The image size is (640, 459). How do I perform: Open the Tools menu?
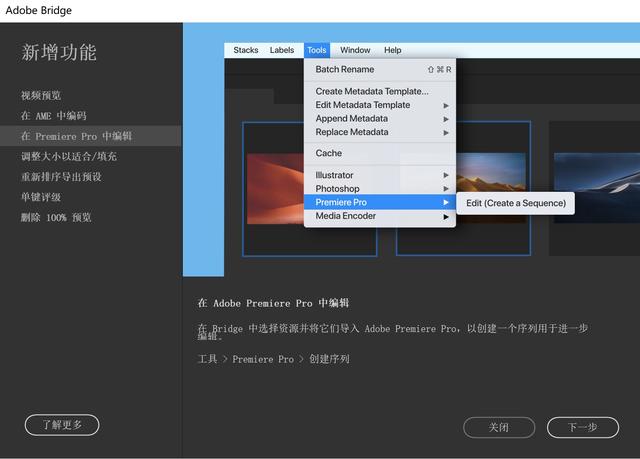[317, 50]
